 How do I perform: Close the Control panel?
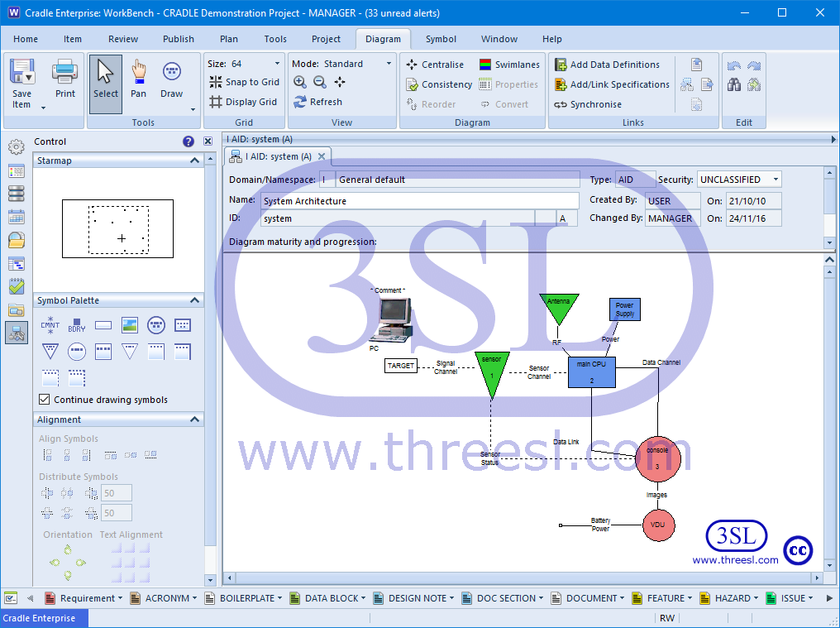coord(208,141)
